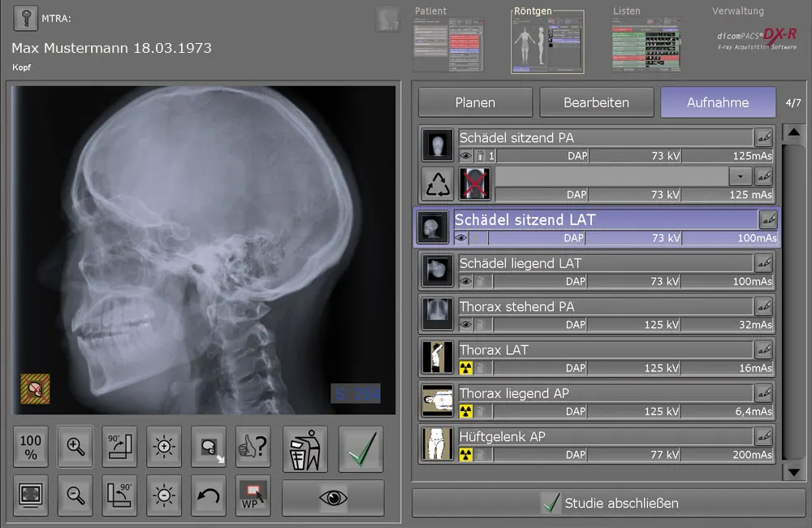Switch to the Planen tab
This screenshot has height=528, width=812.
(x=475, y=103)
